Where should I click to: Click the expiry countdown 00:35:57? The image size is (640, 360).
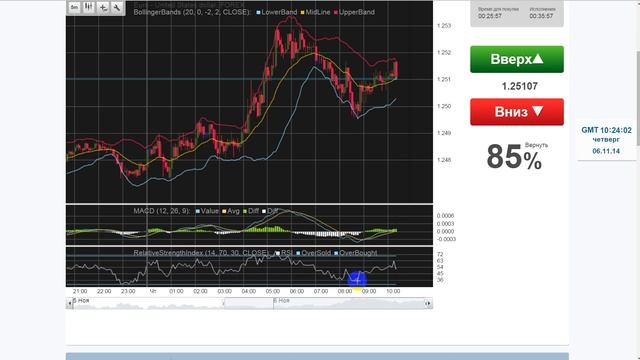coord(541,16)
